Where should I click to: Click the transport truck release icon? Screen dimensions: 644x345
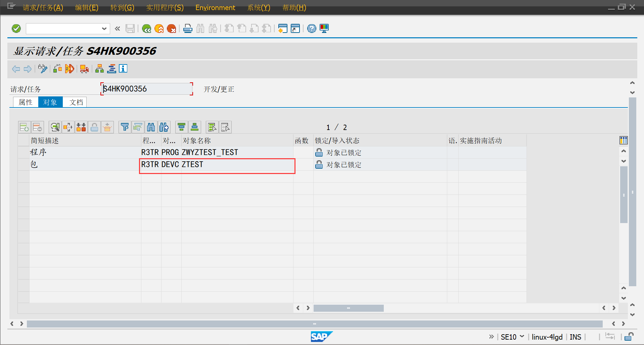click(84, 69)
